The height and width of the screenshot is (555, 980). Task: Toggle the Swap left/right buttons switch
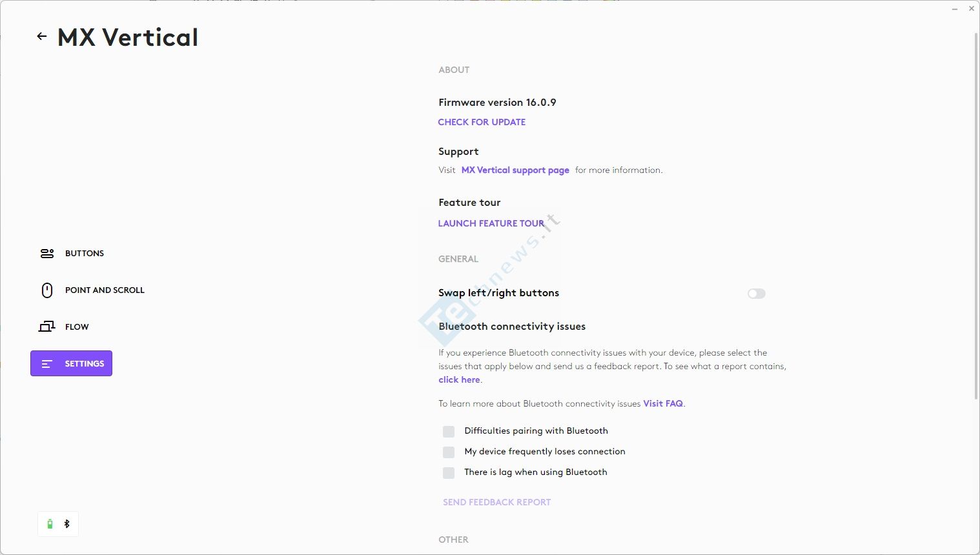[x=757, y=294]
